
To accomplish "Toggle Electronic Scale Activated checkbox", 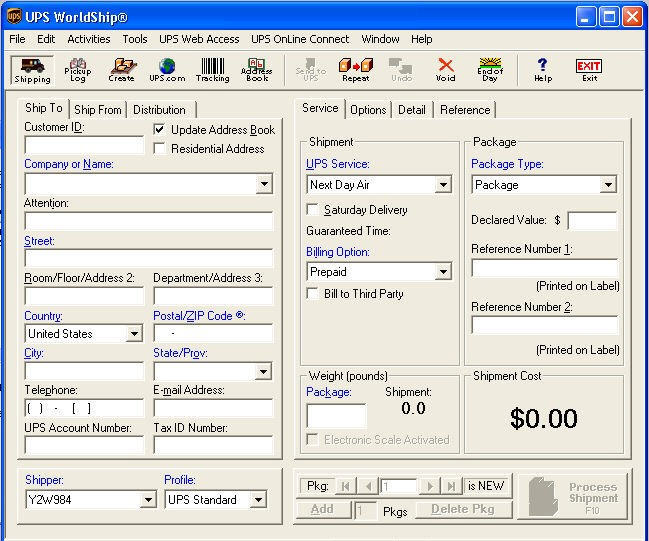I will click(x=312, y=439).
